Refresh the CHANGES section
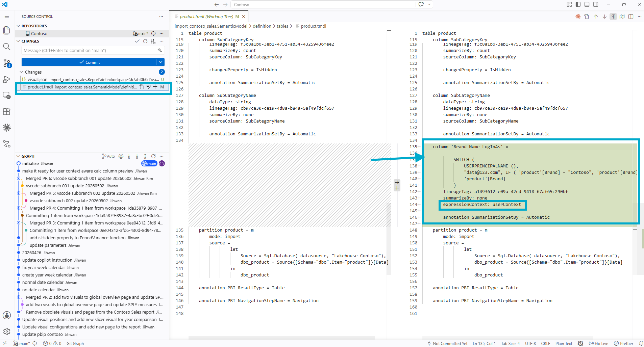This screenshot has width=644, height=347. [145, 41]
